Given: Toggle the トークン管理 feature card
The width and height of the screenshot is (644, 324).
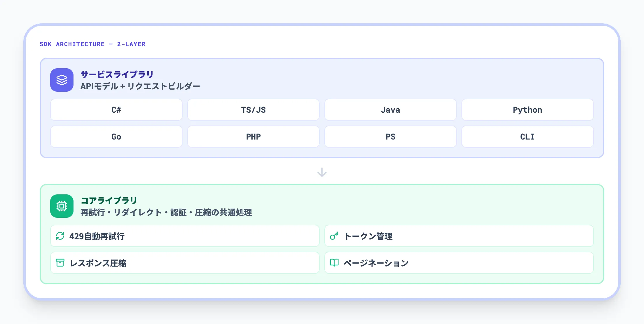Looking at the screenshot, I should click(x=460, y=236).
